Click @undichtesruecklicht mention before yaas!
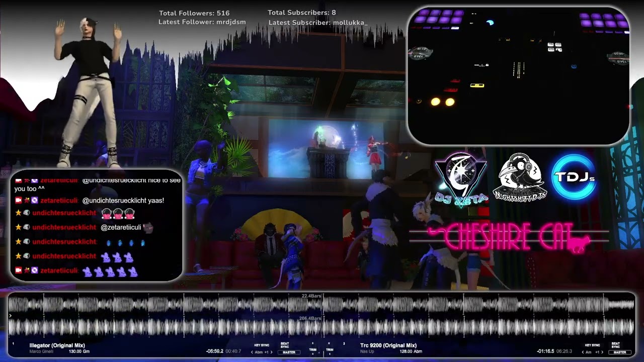 pyautogui.click(x=114, y=201)
